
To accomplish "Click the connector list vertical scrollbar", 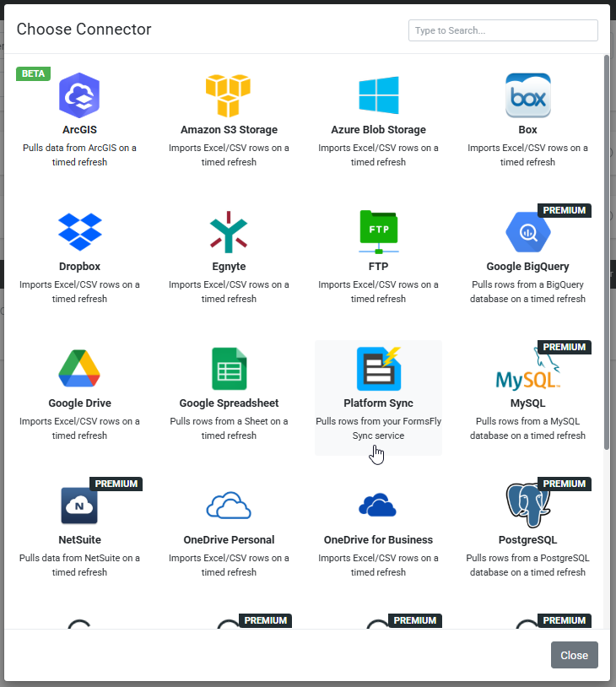I will 607,252.
